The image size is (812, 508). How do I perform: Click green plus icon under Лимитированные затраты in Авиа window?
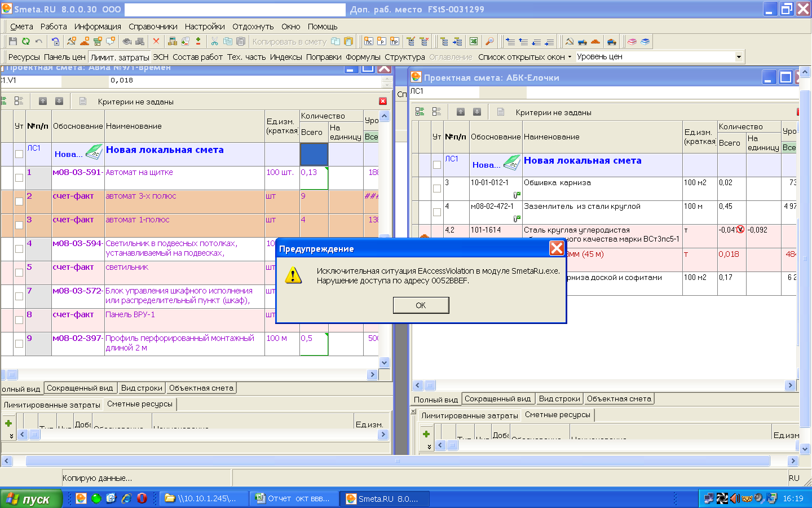tap(8, 423)
